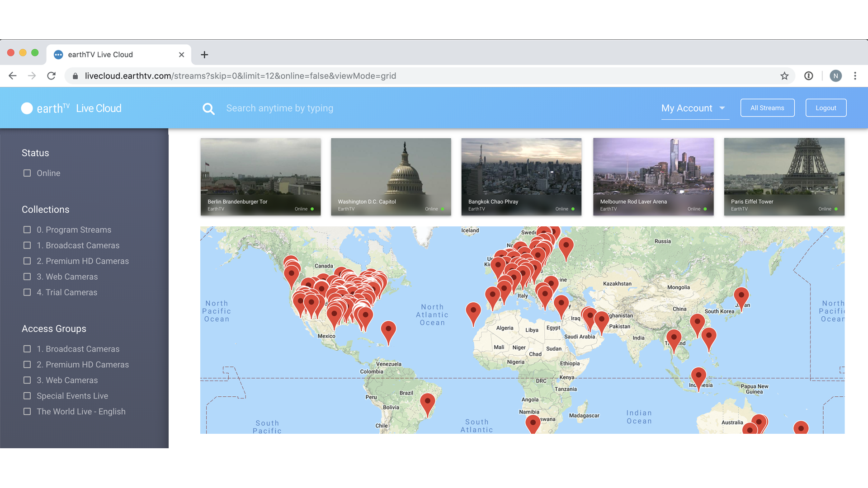868x488 pixels.
Task: Check the 0. Program Streams collection
Action: tap(27, 230)
